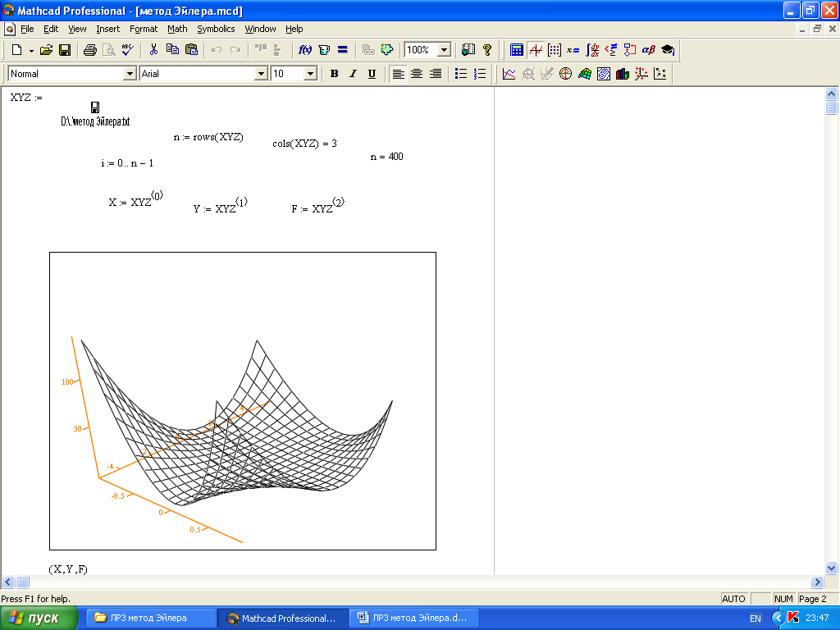Screen dimensions: 840x630
Task: Open the Vector and Matrix palette
Action: pos(555,50)
